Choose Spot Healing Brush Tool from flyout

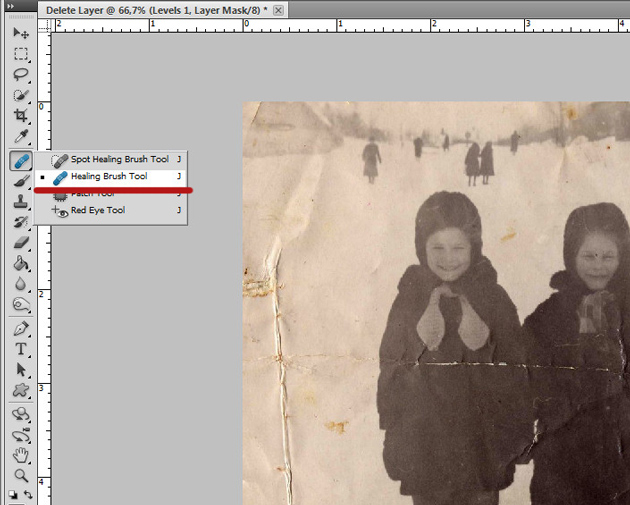[119, 159]
